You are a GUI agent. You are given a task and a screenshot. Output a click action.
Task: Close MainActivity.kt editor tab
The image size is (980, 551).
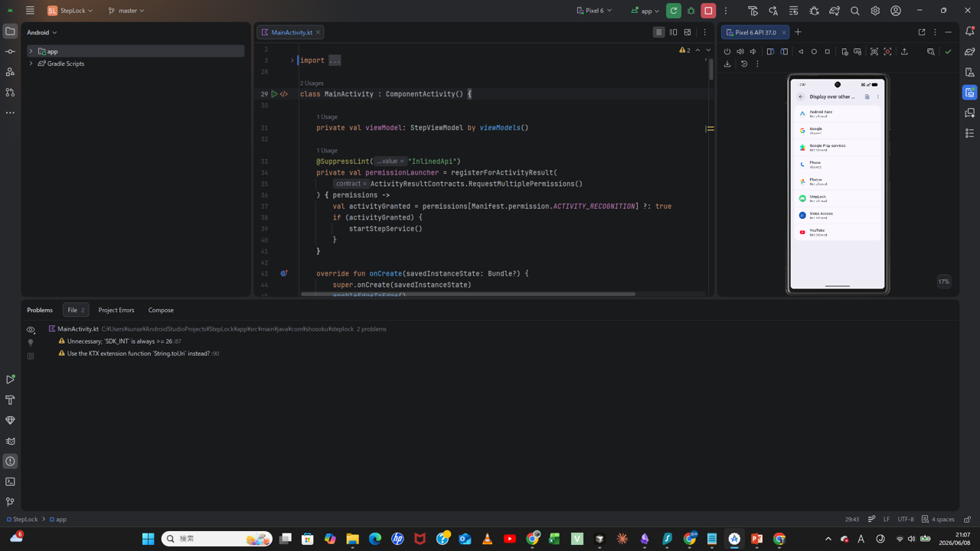[318, 32]
